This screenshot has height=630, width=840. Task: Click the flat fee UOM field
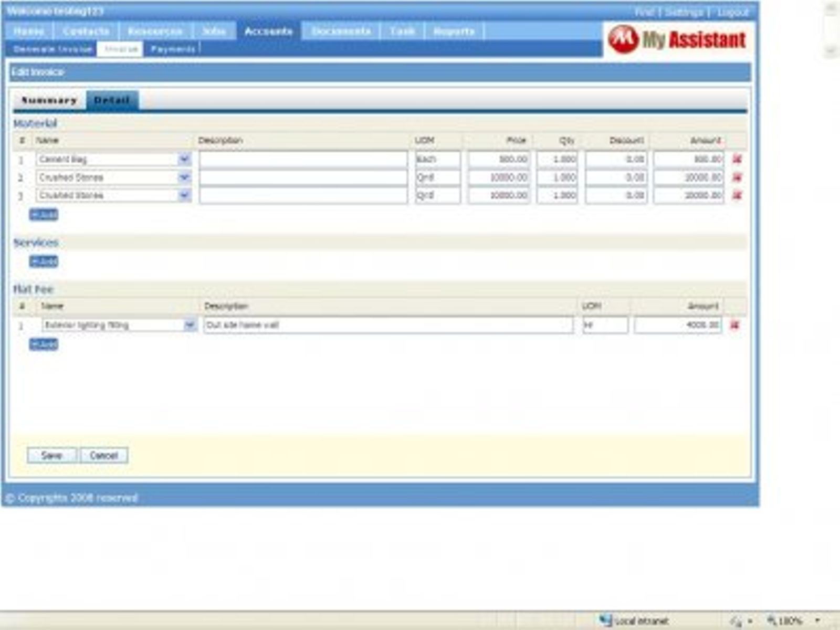[x=605, y=325]
